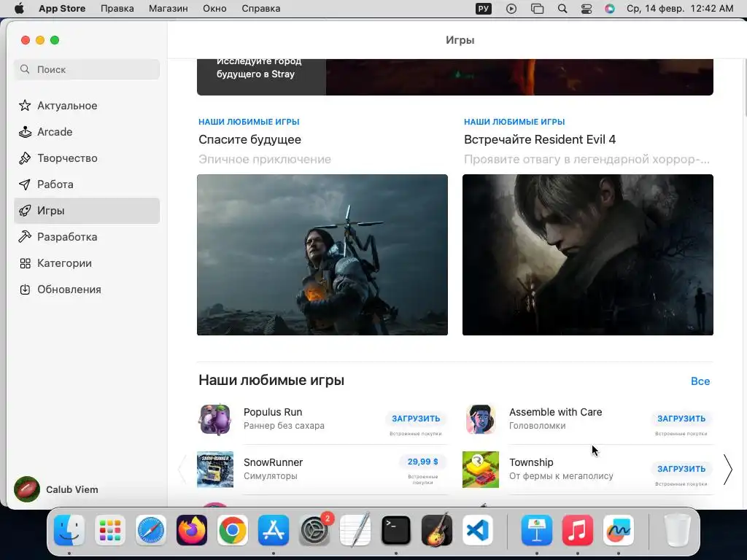Open the Stray featured banner

[x=455, y=77]
